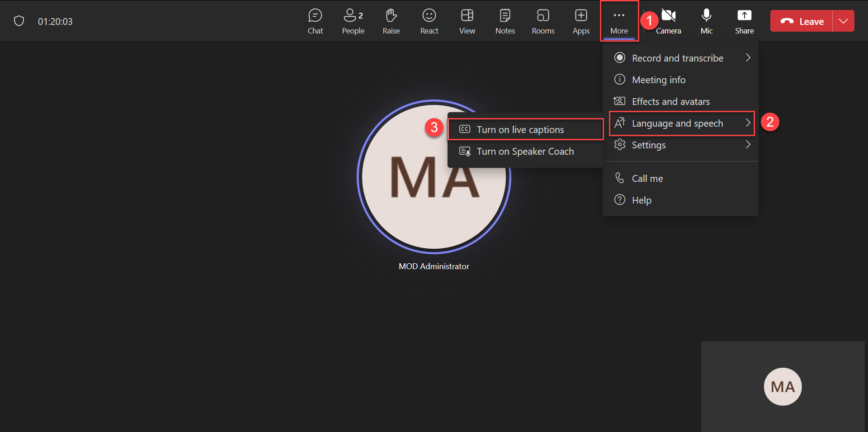Open meeting Notes

[505, 21]
